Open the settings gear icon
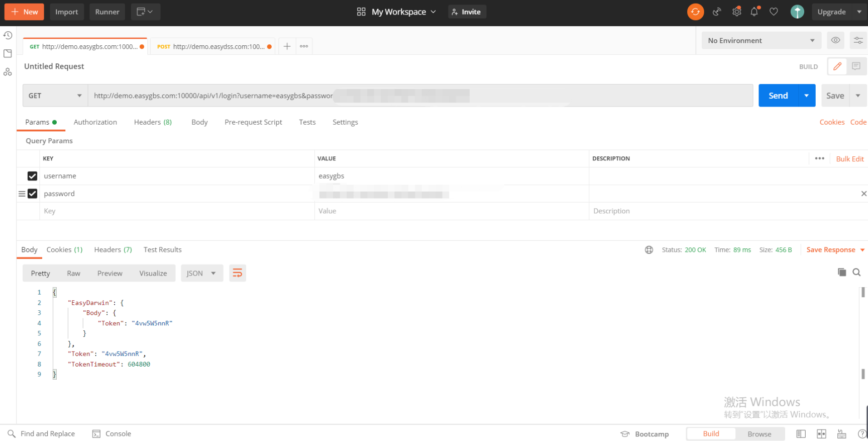The width and height of the screenshot is (868, 441). (736, 12)
